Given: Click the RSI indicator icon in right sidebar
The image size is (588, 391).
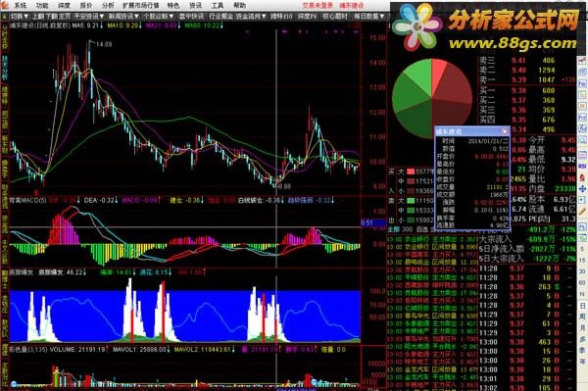Looking at the screenshot, I should (x=582, y=166).
